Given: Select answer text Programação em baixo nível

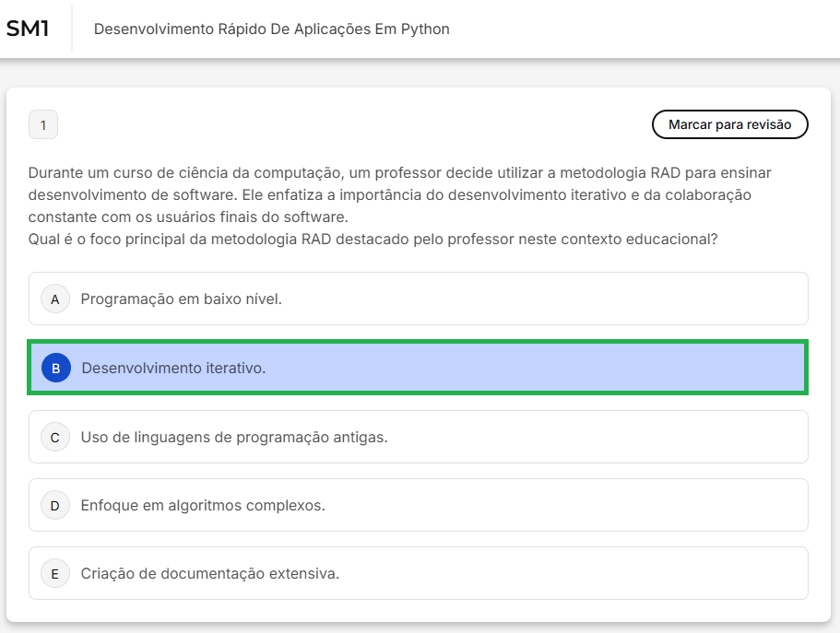Looking at the screenshot, I should click(x=181, y=299).
